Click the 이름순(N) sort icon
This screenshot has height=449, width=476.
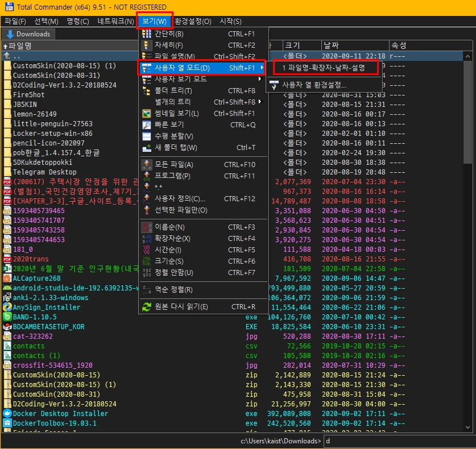pyautogui.click(x=147, y=227)
